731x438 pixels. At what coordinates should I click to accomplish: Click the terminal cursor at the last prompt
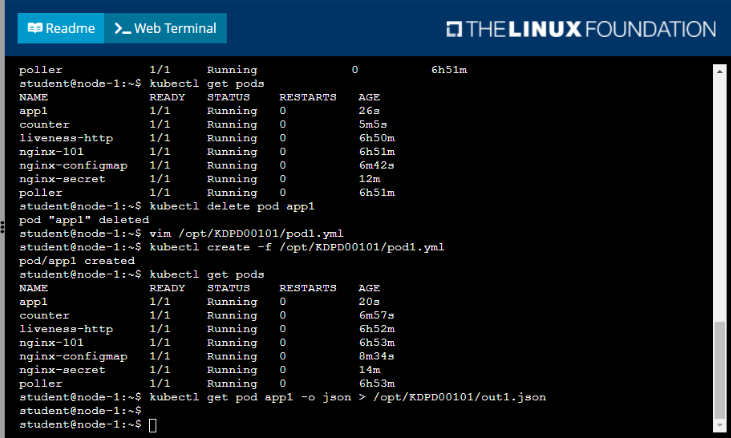coord(152,425)
